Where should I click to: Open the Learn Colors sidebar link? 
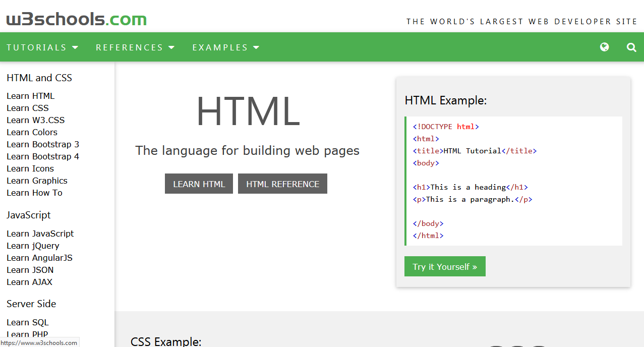coord(32,132)
